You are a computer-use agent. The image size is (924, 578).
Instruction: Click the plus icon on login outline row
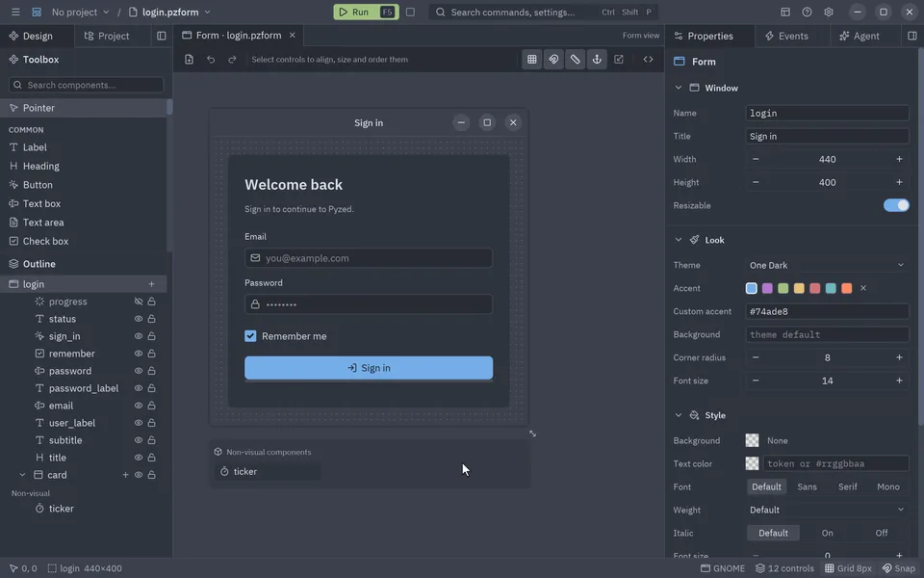pyautogui.click(x=151, y=284)
